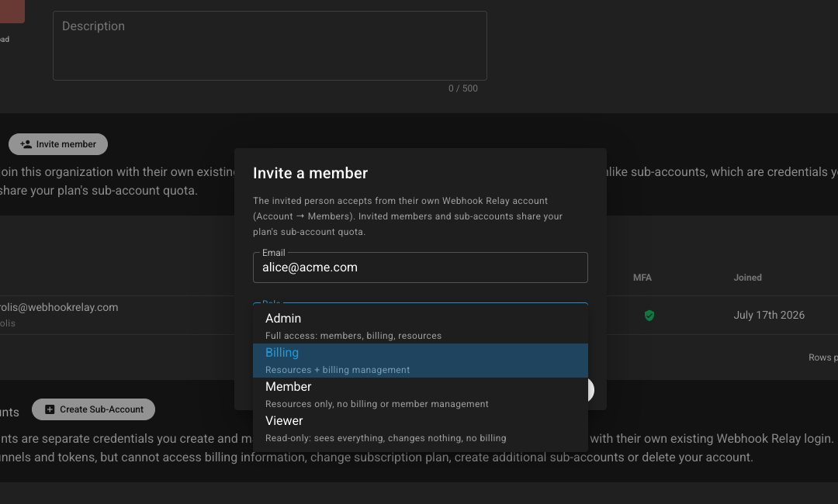This screenshot has width=838, height=504.
Task: Click the Email field with alice@acme.com
Action: pos(420,268)
